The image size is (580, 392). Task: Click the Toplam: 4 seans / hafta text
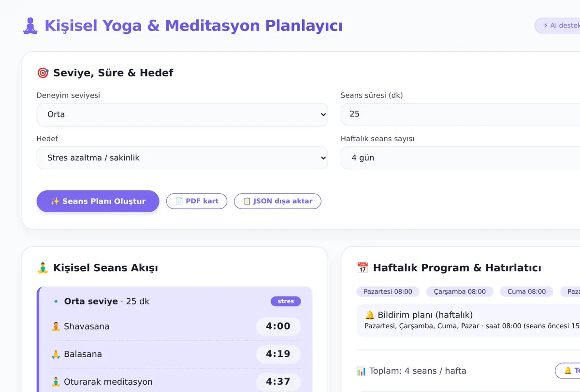click(x=418, y=371)
